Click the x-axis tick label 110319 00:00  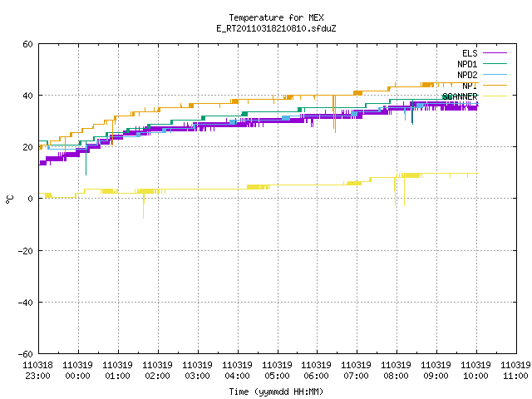pyautogui.click(x=77, y=371)
